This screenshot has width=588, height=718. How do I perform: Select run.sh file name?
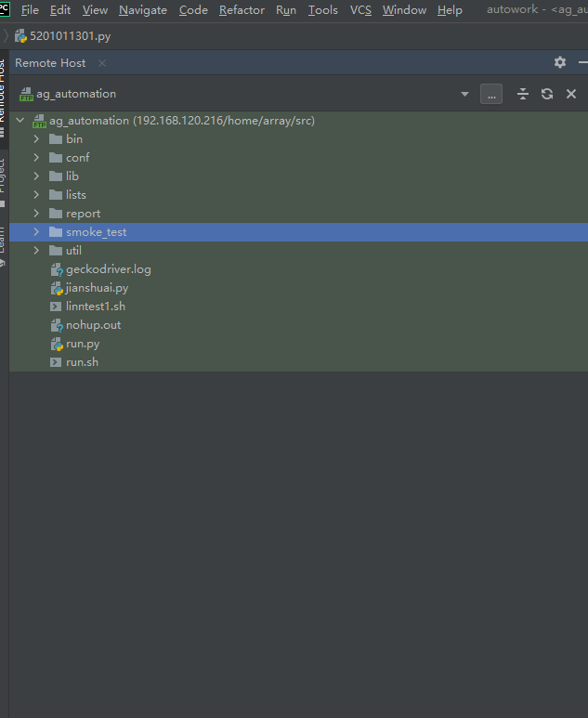(82, 362)
